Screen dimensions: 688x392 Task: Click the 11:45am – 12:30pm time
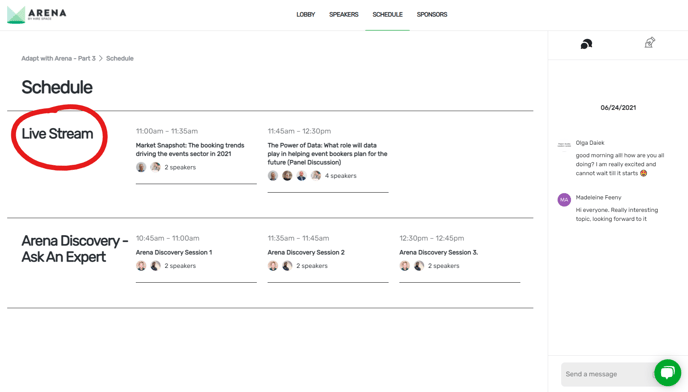299,131
